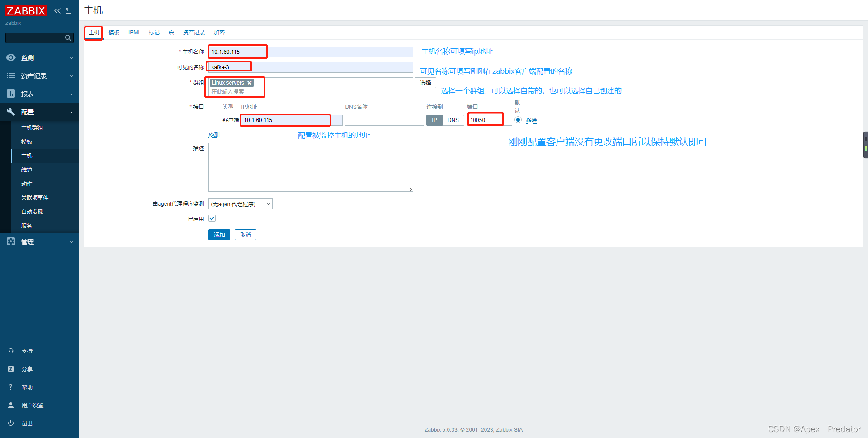The image size is (868, 438).
Task: Expand the 报表 menu chevron
Action: click(71, 94)
